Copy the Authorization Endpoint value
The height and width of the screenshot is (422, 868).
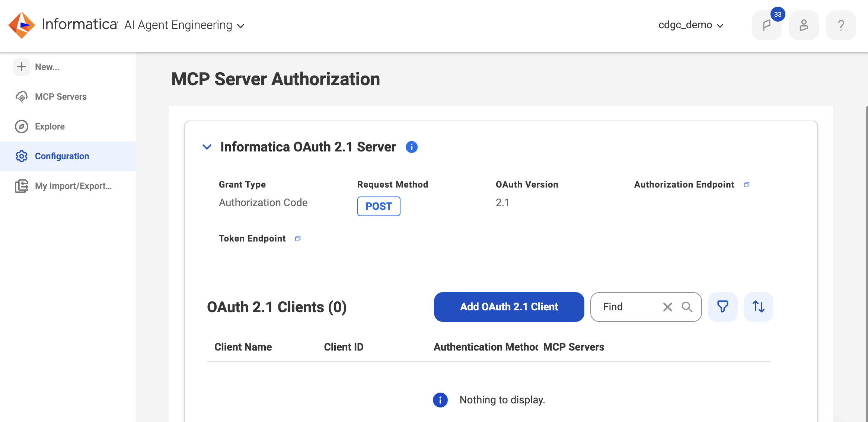[746, 185]
